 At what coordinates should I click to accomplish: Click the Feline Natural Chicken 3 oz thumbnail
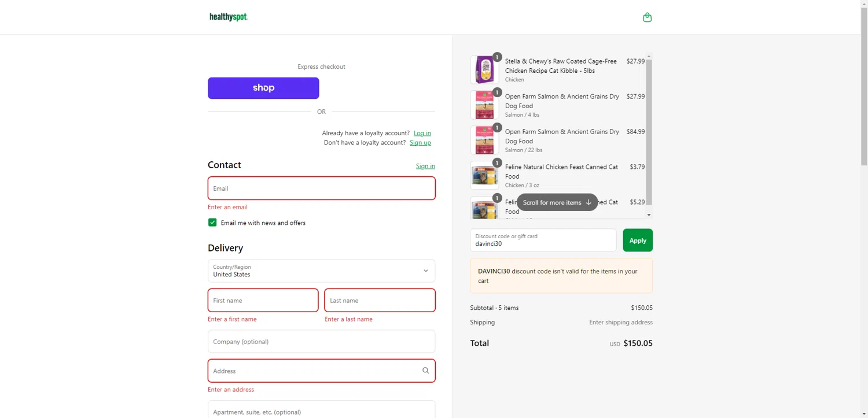point(484,176)
